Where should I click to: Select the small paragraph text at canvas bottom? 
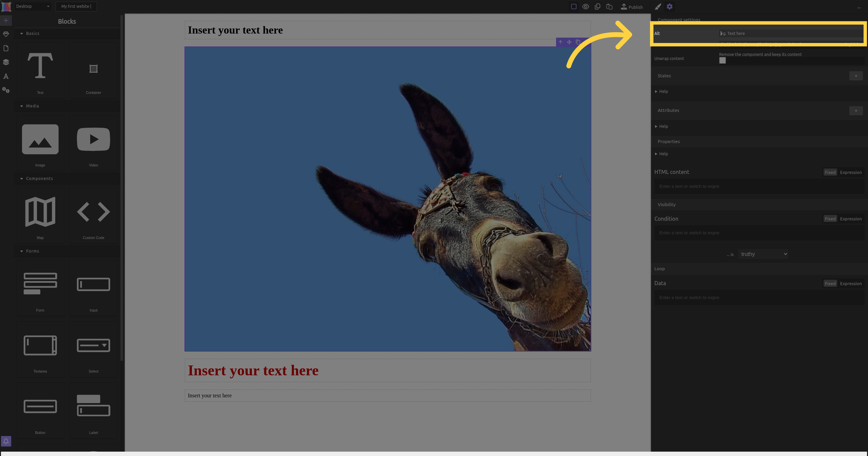point(388,396)
